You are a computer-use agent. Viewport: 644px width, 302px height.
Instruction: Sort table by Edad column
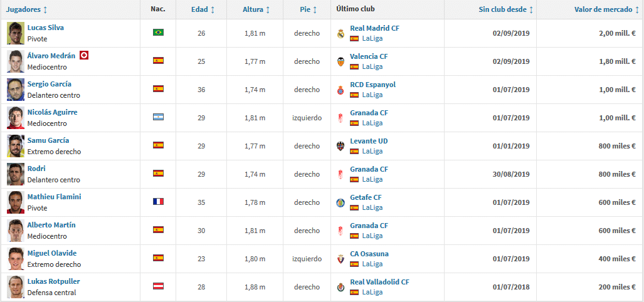coord(203,9)
